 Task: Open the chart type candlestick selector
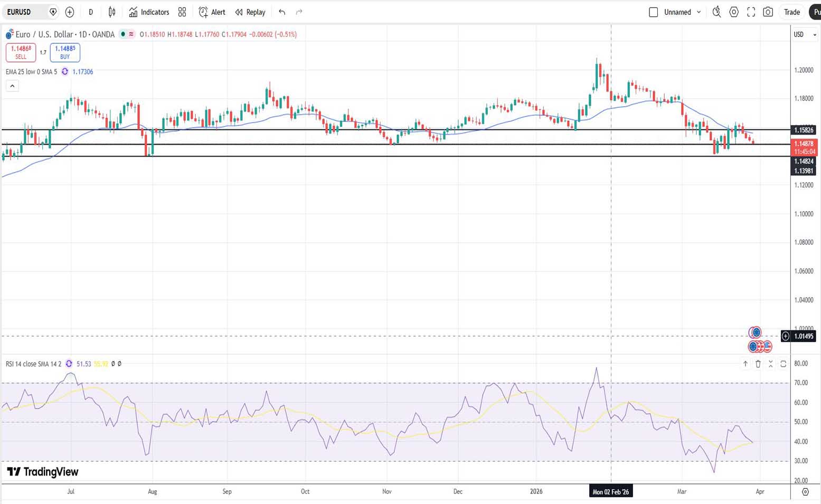tap(112, 12)
